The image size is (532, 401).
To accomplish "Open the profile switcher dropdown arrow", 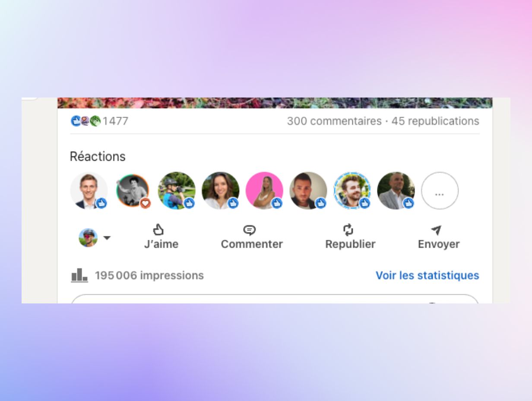I will 107,238.
